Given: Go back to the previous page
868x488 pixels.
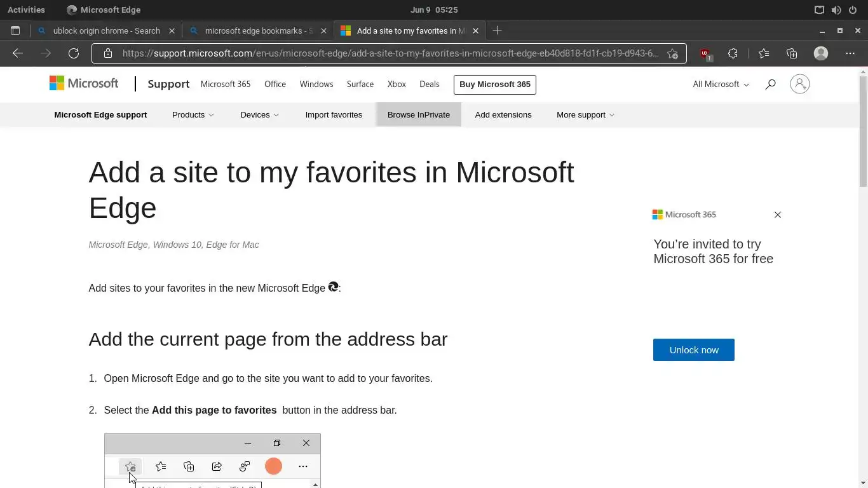Looking at the screenshot, I should pyautogui.click(x=18, y=53).
